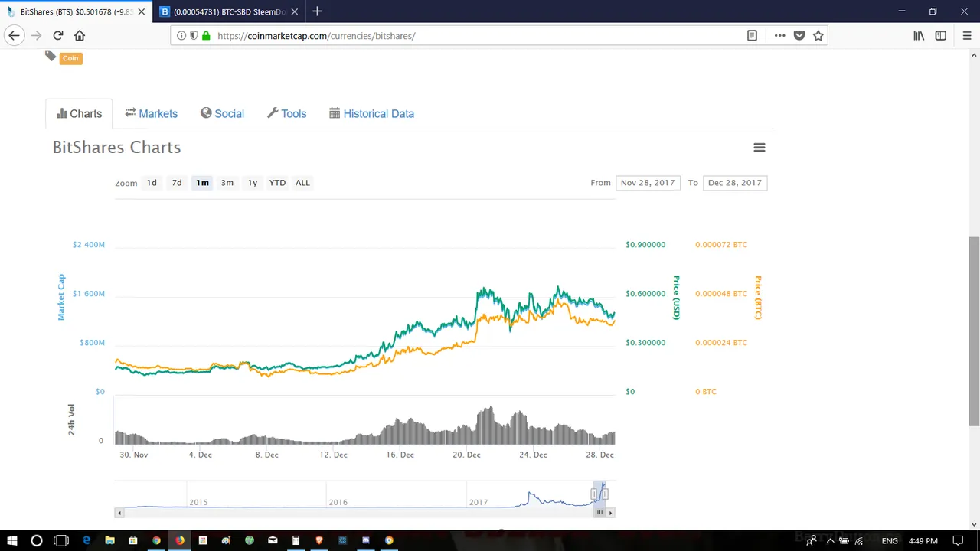
Task: Bookmark this page with the star icon
Action: pyautogui.click(x=818, y=35)
